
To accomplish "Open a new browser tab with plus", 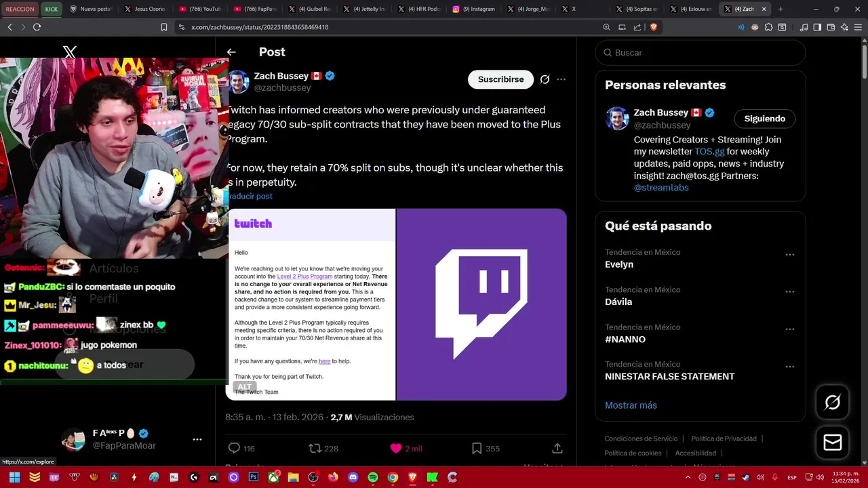I will 781,9.
